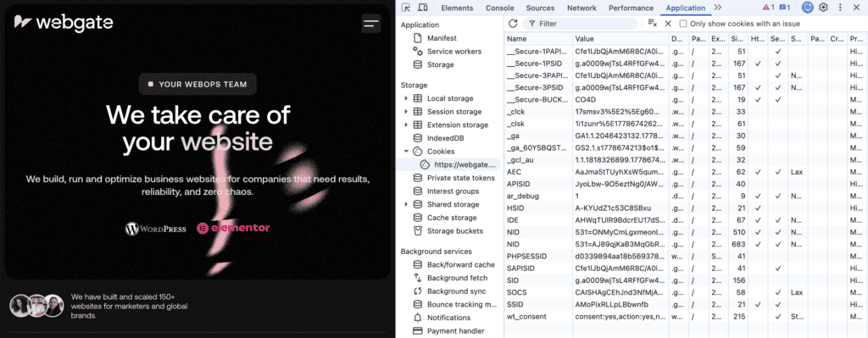Clear all cookies using the filter-clear icon
The image size is (868, 338).
[x=652, y=23]
